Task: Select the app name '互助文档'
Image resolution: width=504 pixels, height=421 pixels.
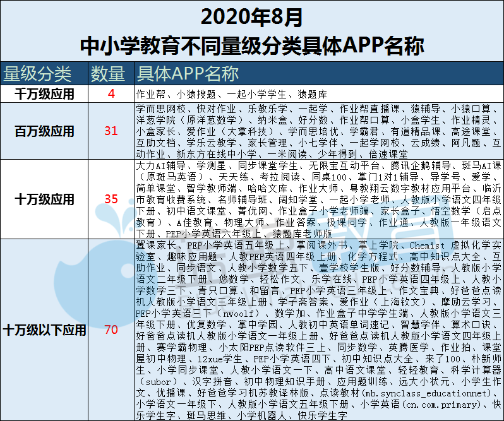Action: 156,143
